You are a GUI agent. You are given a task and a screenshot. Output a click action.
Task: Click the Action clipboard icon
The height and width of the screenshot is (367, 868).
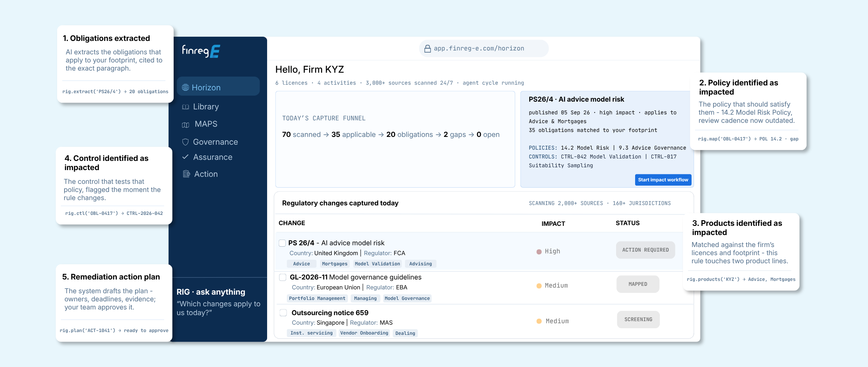coord(186,174)
